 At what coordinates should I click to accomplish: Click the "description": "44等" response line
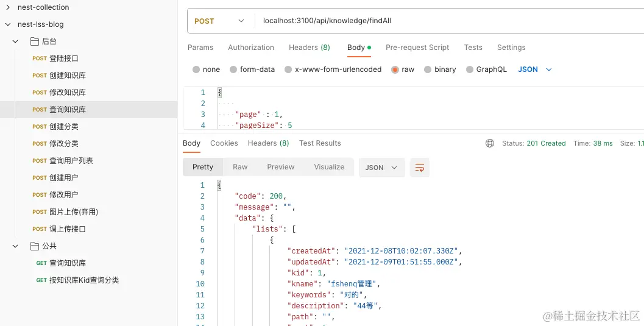tap(334, 306)
